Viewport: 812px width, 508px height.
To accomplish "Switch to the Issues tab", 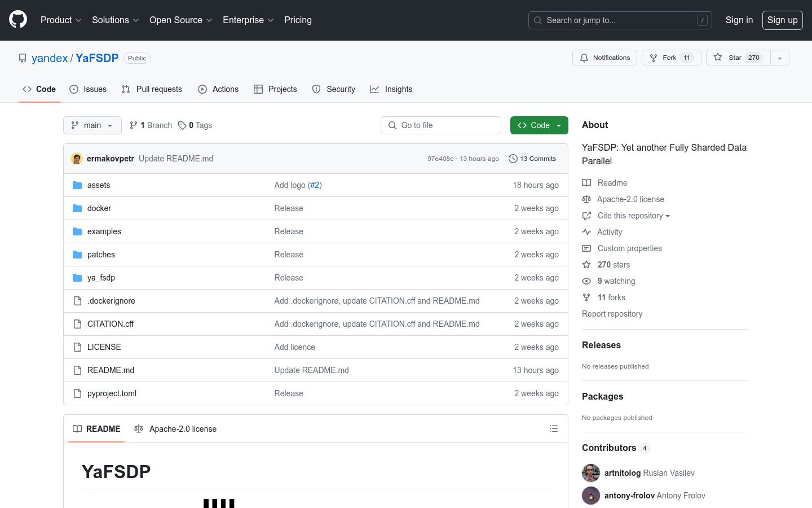I will (x=88, y=89).
